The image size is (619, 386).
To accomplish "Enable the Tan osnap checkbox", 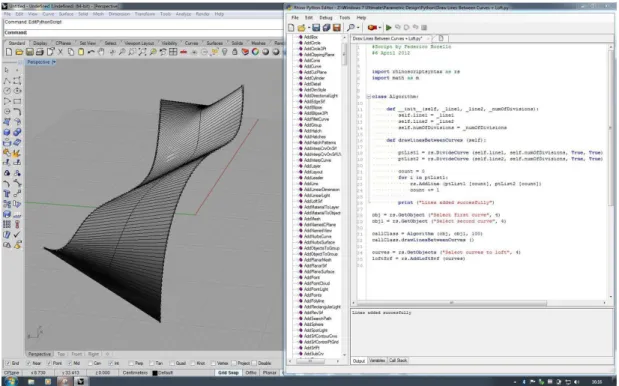I will (152, 363).
